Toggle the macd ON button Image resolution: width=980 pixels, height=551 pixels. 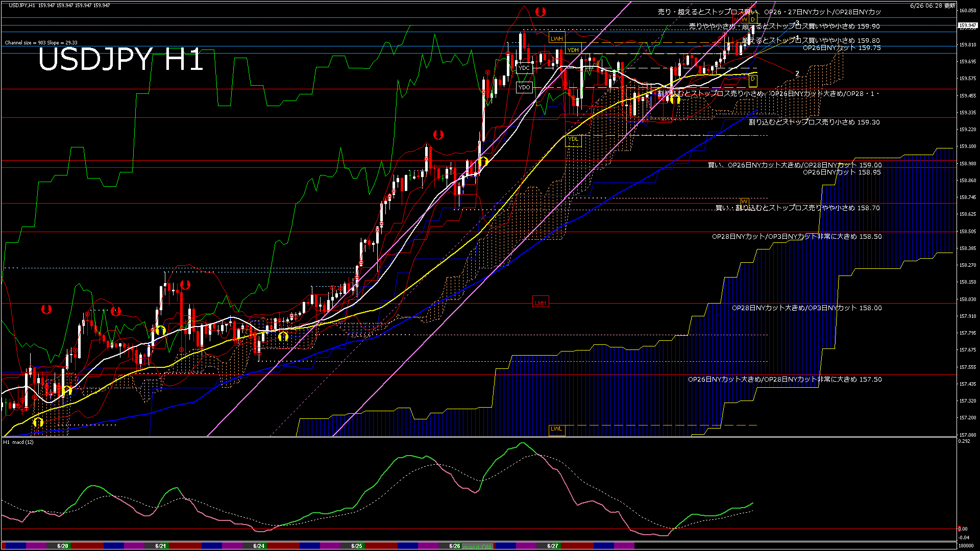click(x=477, y=546)
